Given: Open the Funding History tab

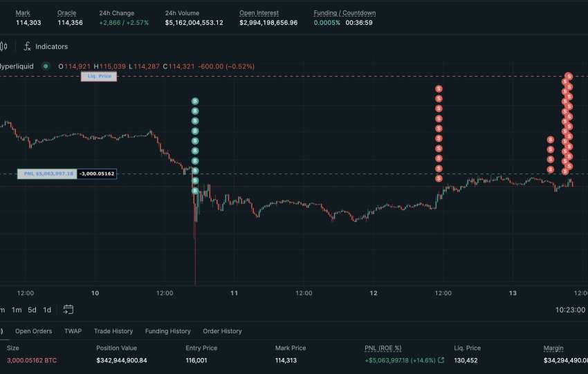Looking at the screenshot, I should point(168,331).
